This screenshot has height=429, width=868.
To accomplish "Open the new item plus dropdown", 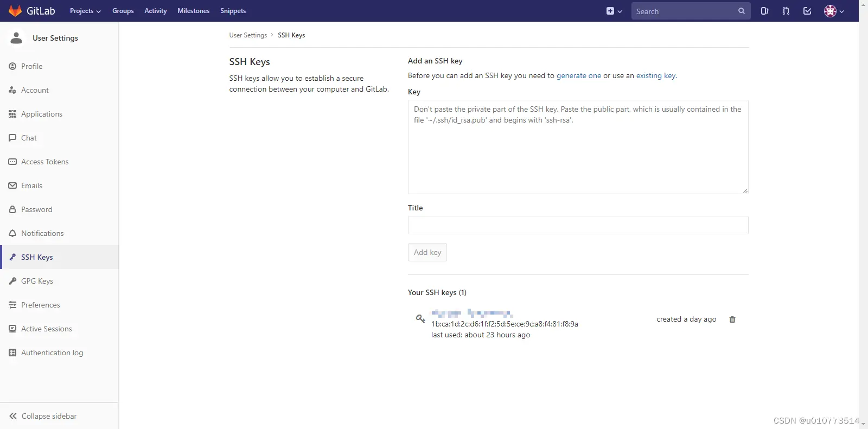I will [614, 11].
